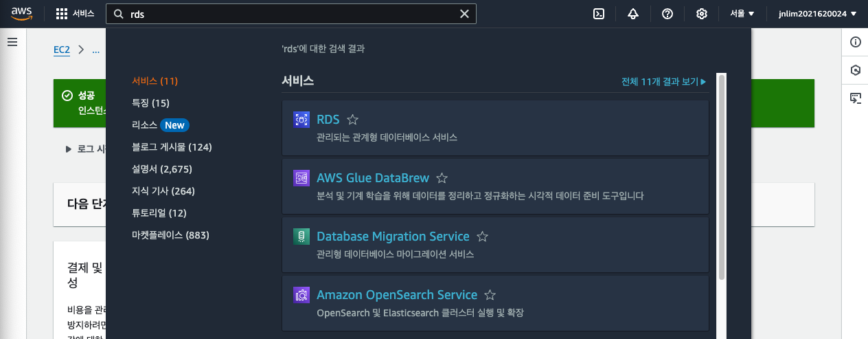Click the 'rds'에 대한 검색 결과 heading

click(x=323, y=50)
